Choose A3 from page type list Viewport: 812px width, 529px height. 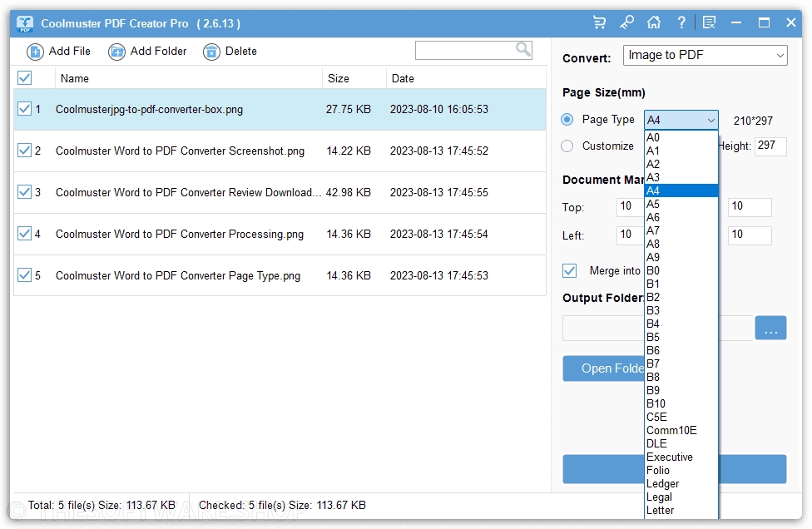point(681,177)
